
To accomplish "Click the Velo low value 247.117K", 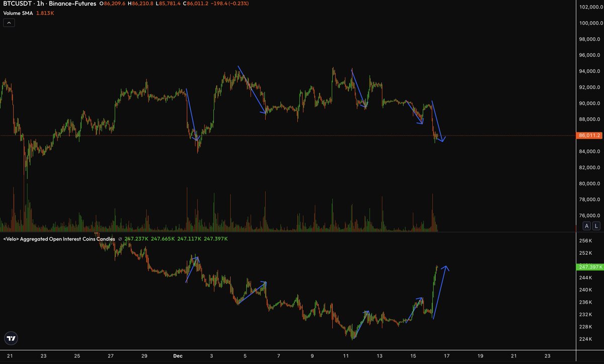I will tap(189, 239).
